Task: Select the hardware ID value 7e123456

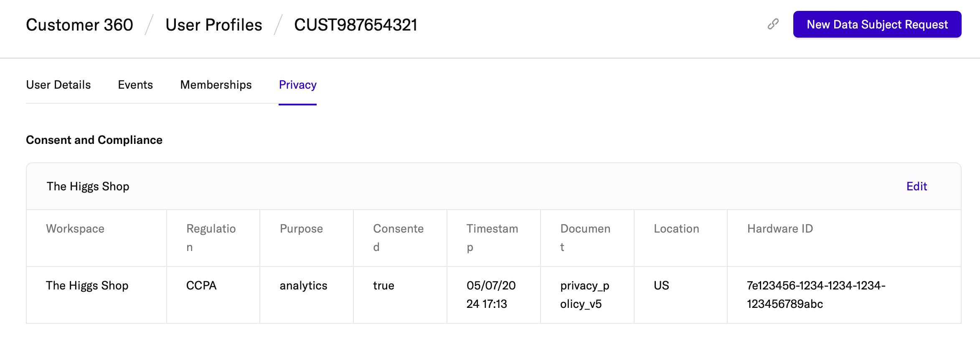Action: (x=815, y=294)
